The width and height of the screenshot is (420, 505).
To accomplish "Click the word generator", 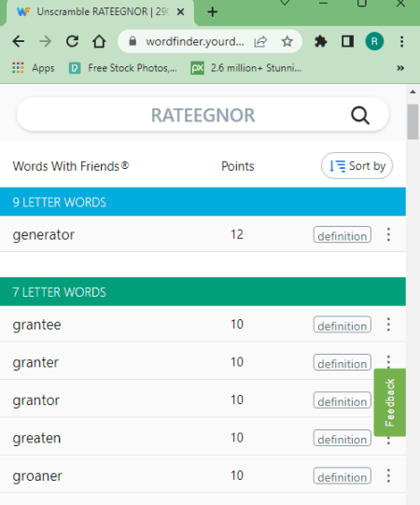I will pos(44,235).
